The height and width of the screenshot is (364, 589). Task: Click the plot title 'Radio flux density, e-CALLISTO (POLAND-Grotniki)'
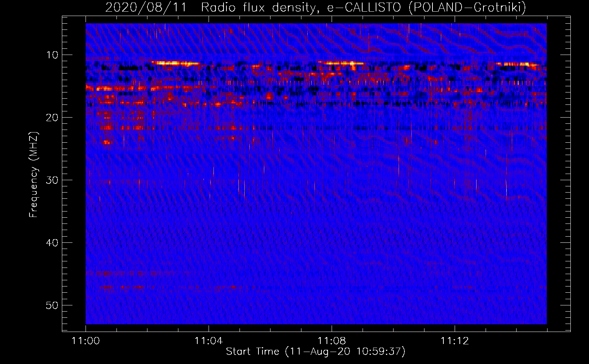tap(363, 8)
